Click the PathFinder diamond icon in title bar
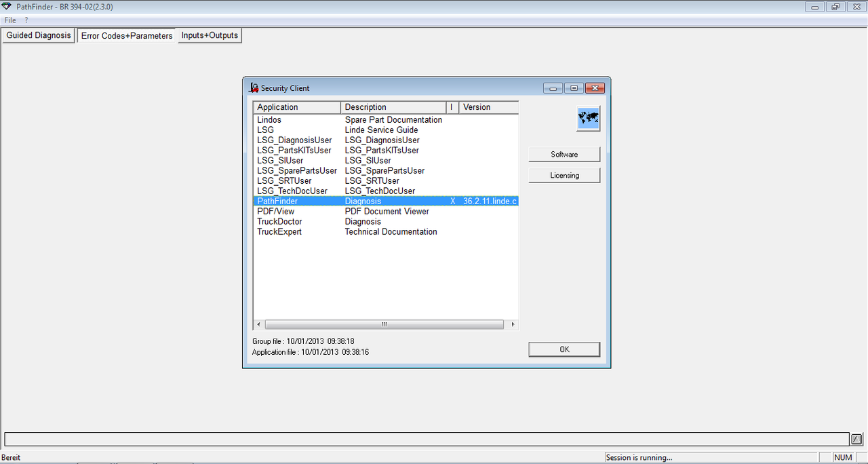This screenshot has height=464, width=868. click(7, 7)
